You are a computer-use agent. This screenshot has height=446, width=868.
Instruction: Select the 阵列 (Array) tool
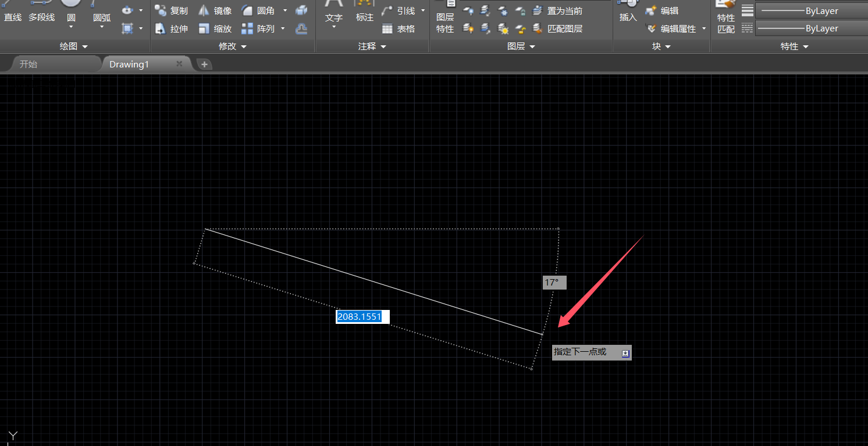(258, 28)
